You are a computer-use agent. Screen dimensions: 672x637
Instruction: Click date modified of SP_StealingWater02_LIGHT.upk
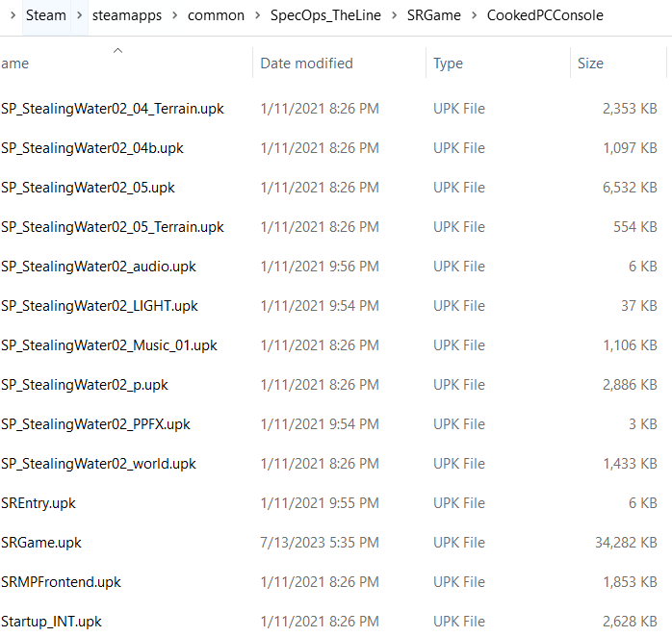[x=320, y=306]
